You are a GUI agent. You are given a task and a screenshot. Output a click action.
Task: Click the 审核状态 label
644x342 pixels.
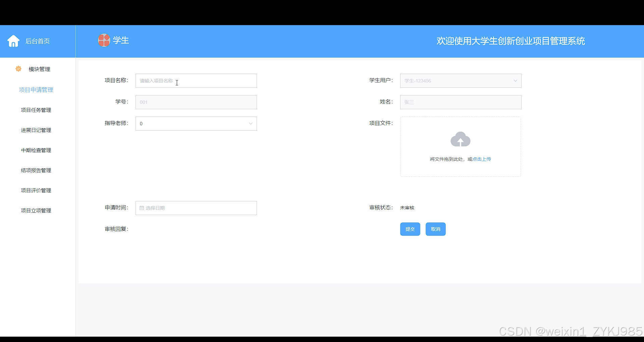point(381,208)
